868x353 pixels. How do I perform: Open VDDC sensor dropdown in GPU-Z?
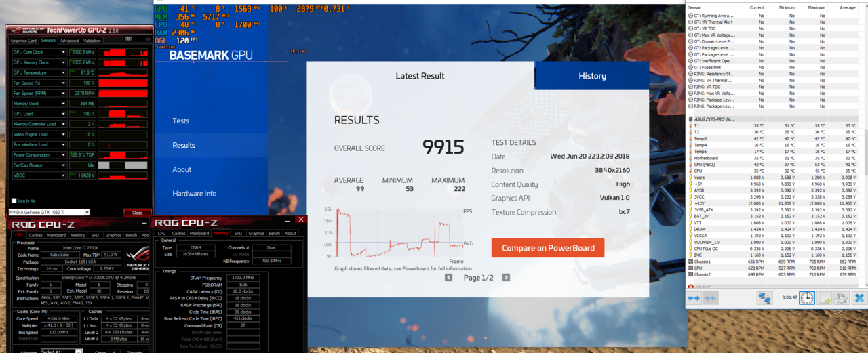click(64, 175)
